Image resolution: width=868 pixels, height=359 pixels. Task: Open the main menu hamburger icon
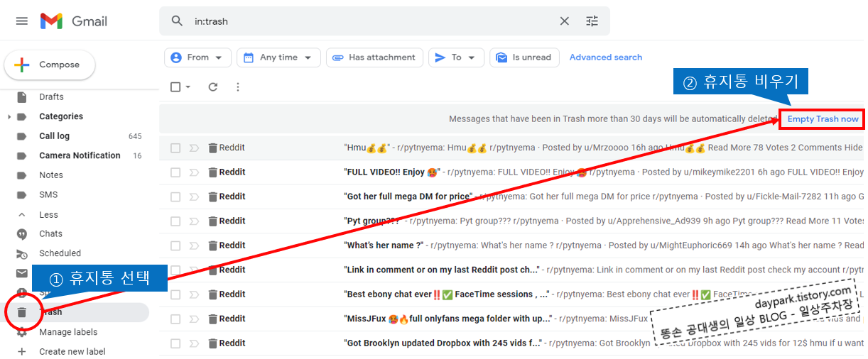22,21
